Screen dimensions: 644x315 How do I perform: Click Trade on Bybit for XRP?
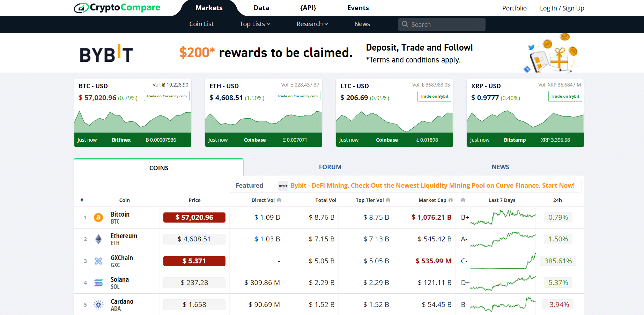(x=565, y=96)
